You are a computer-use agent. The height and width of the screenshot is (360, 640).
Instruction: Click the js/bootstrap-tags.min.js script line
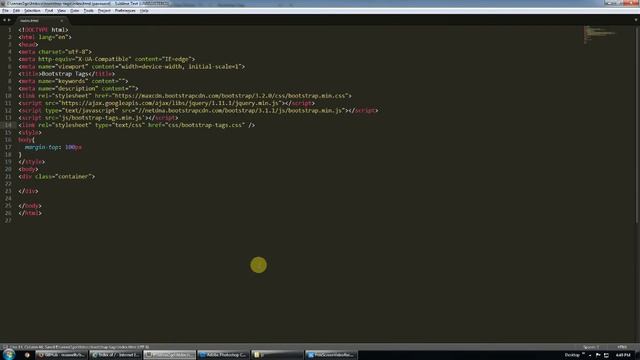click(98, 118)
